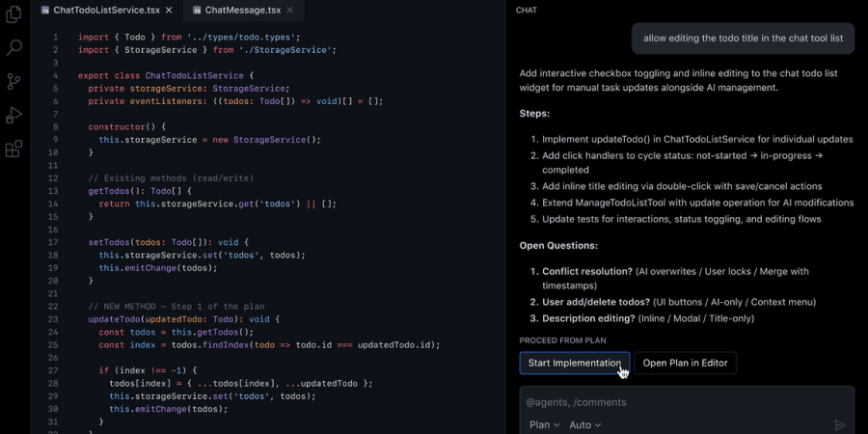Click the 'getTodos(): Todo[] {' code line

click(x=140, y=191)
